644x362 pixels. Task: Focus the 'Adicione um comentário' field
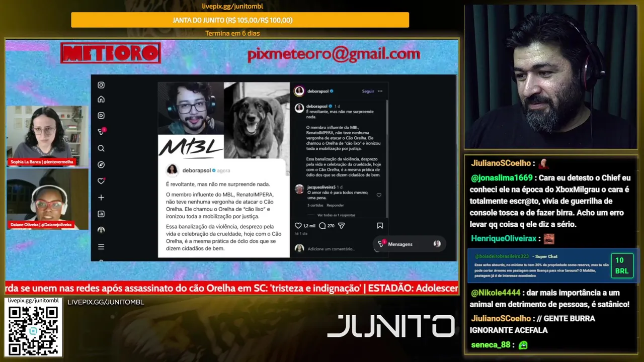pyautogui.click(x=331, y=249)
